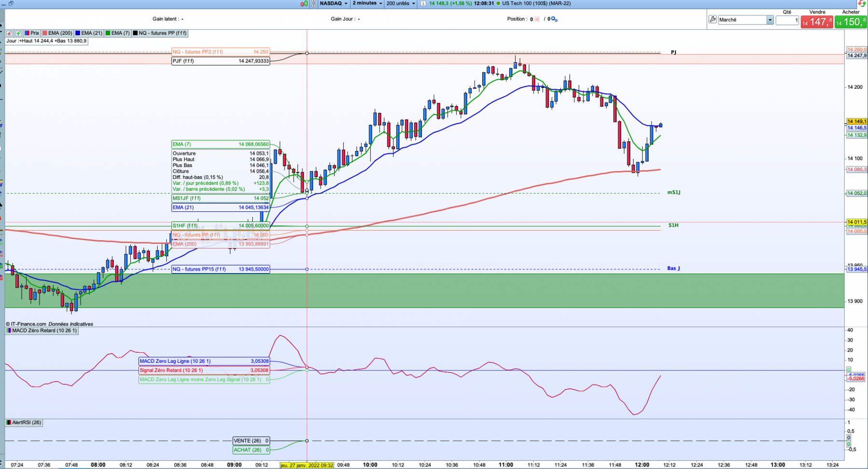Click the AlertRSI (26) indicator label

(24, 422)
